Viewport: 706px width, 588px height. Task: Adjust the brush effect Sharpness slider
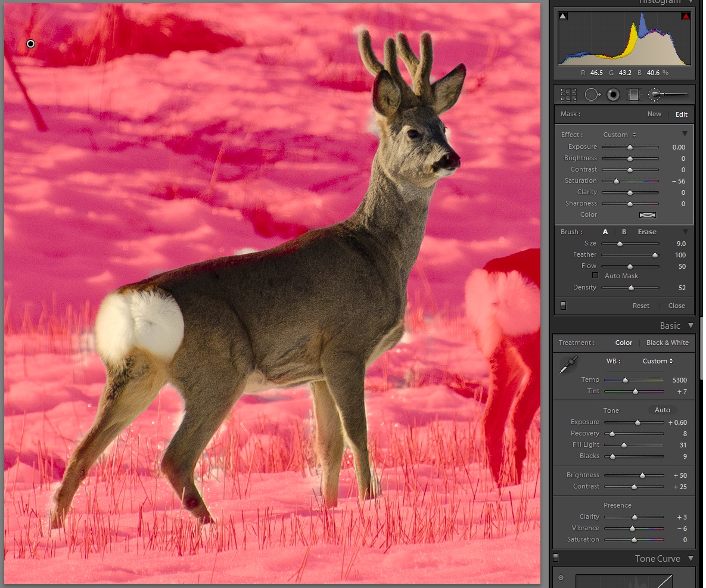[x=630, y=204]
